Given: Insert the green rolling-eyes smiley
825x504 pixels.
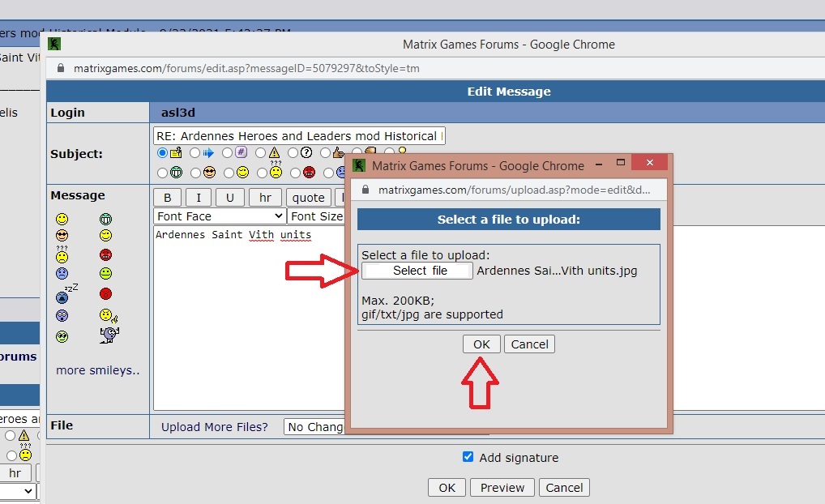Looking at the screenshot, I should tap(62, 337).
